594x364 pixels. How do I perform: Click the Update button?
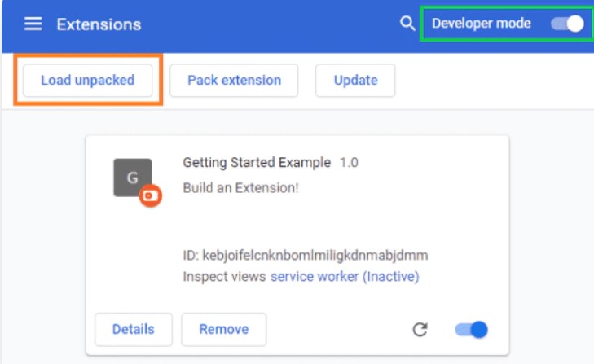tap(355, 81)
